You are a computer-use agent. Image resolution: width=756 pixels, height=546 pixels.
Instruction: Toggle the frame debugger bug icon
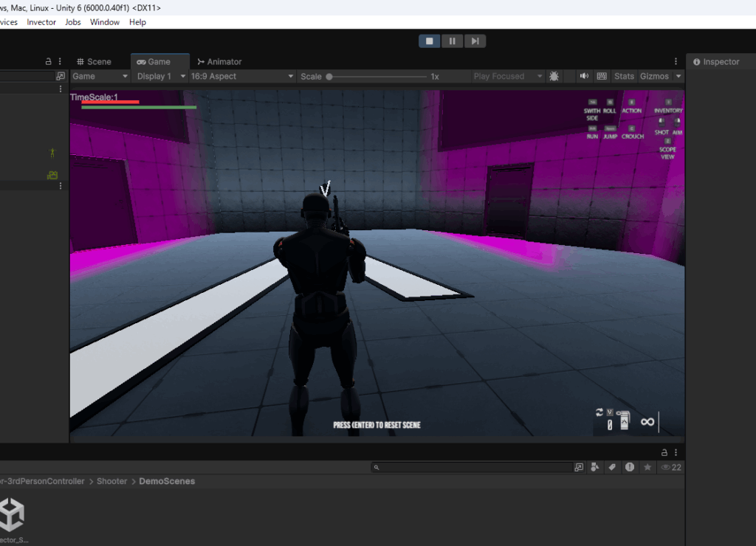coord(554,76)
